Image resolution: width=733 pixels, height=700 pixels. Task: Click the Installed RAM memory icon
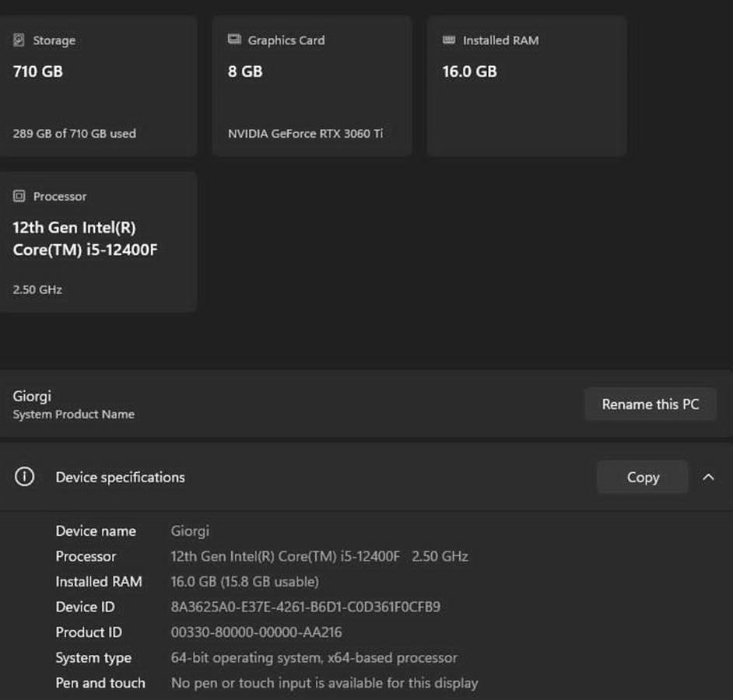449,40
